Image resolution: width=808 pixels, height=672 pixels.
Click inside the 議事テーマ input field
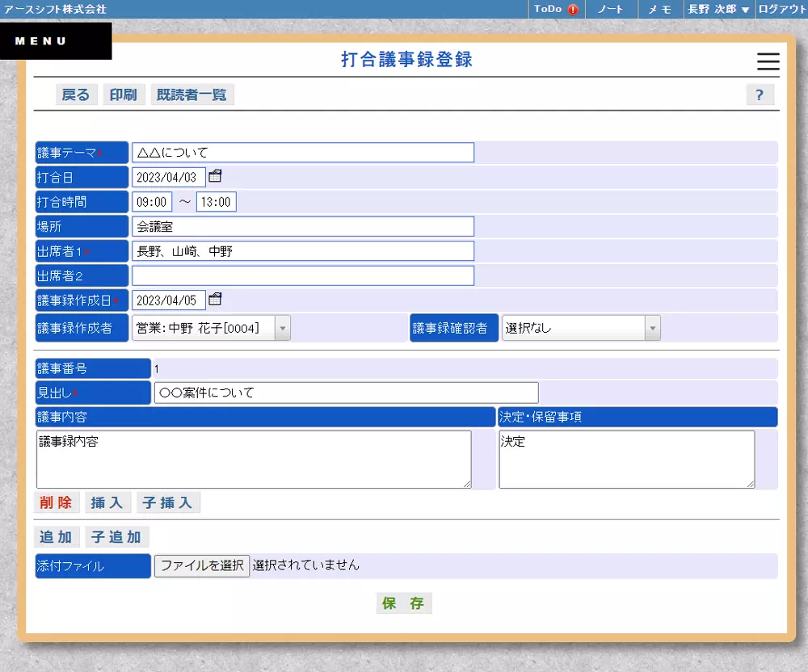tap(303, 152)
